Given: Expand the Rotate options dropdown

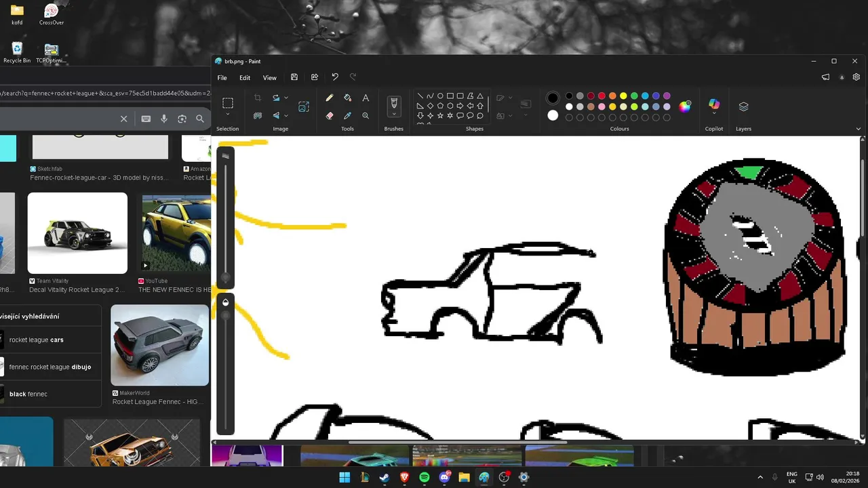Looking at the screenshot, I should (x=286, y=98).
